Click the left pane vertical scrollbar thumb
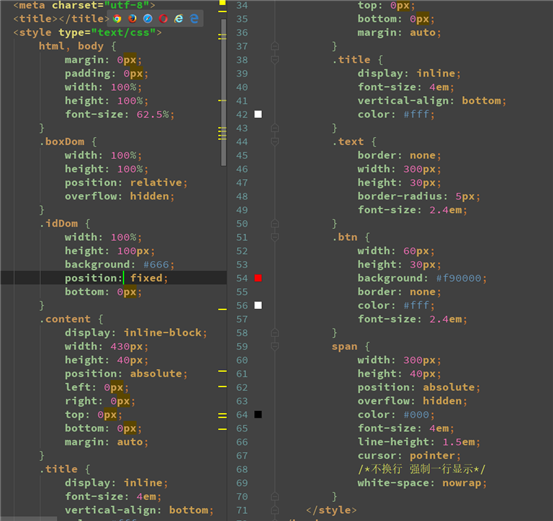553x521 pixels. pos(223,92)
